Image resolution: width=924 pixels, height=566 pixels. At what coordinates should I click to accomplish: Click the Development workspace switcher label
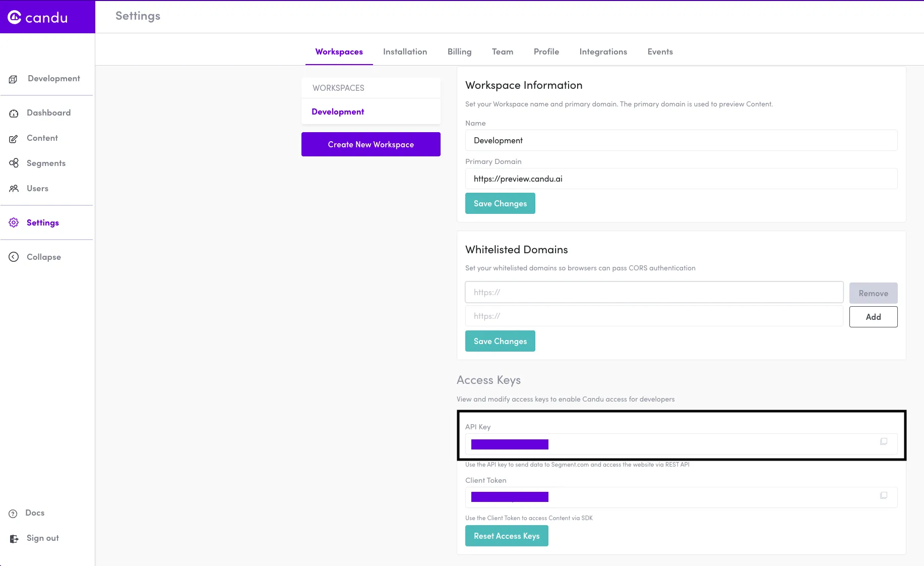[x=54, y=78]
